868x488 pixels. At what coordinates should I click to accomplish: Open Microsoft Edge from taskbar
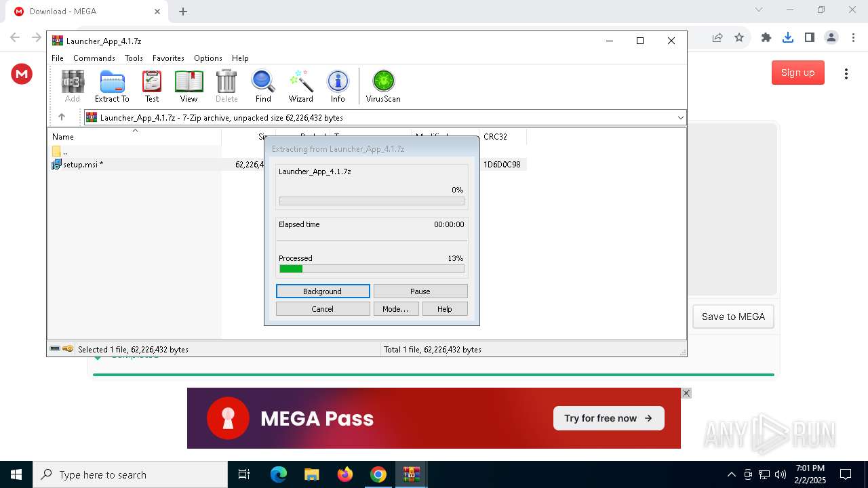pyautogui.click(x=279, y=474)
